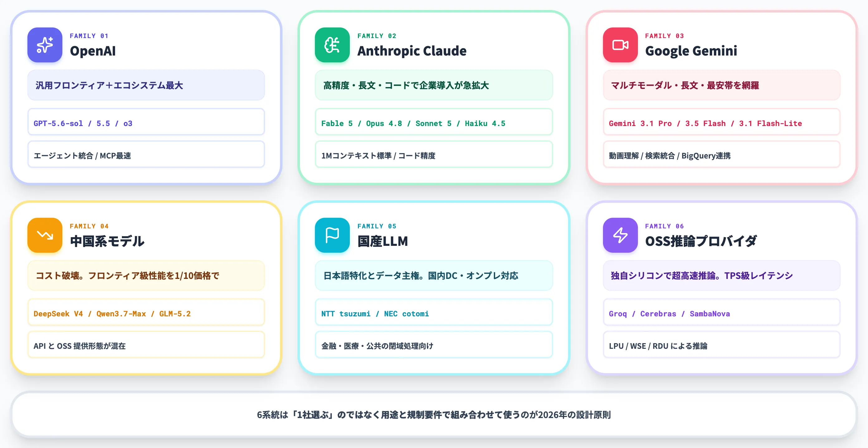Click the NTT tsuzumi / NEC cotomi row
Image resolution: width=868 pixels, height=448 pixels.
[x=434, y=313]
